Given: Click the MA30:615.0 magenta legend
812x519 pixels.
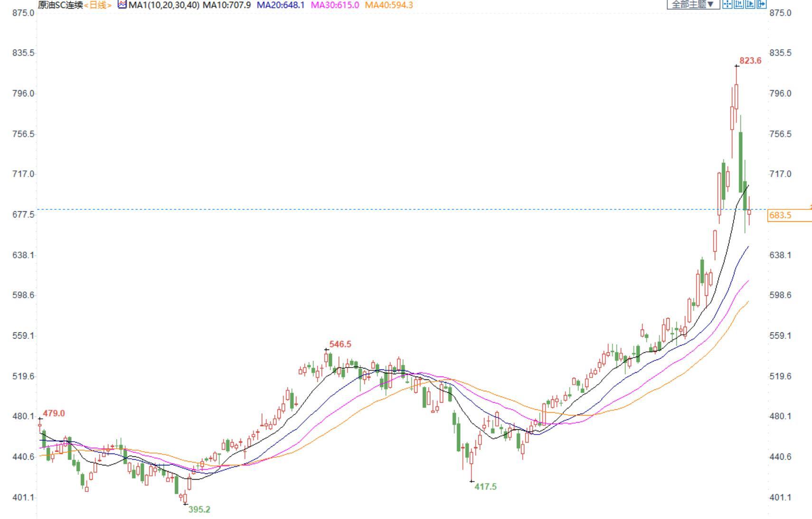Looking at the screenshot, I should click(335, 5).
